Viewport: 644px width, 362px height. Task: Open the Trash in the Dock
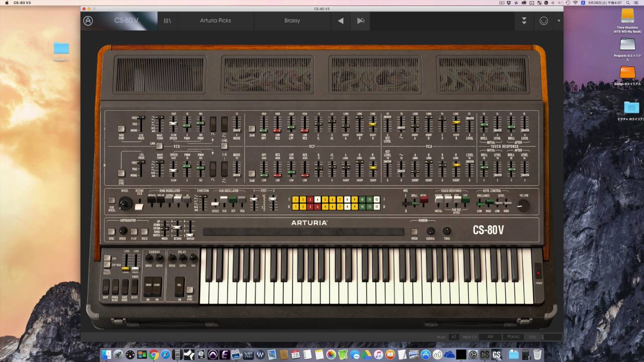(x=537, y=354)
